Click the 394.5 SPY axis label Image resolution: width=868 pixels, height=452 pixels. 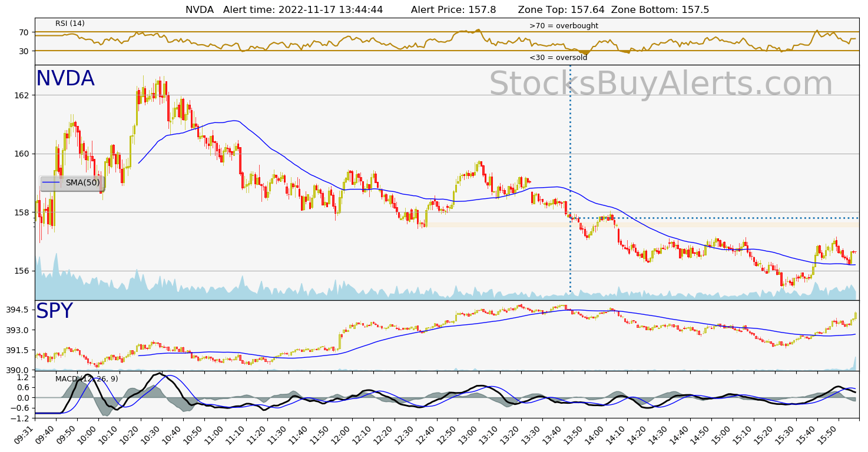click(18, 310)
